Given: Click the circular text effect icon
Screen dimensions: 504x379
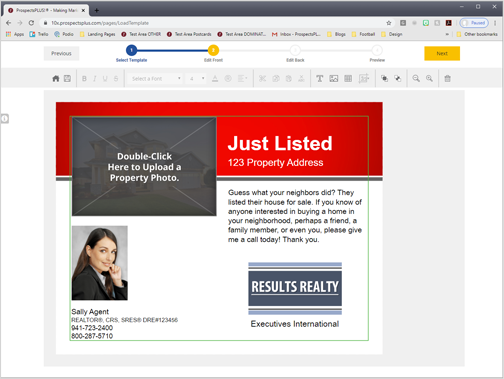Looking at the screenshot, I should pyautogui.click(x=228, y=79).
